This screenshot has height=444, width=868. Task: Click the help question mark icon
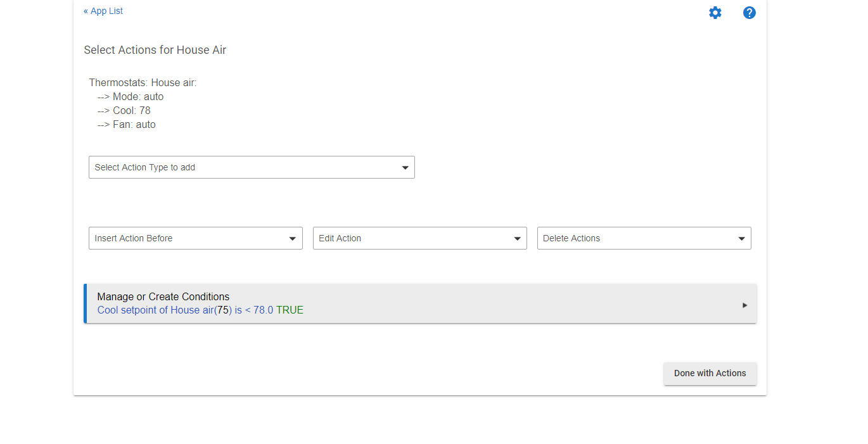(750, 13)
